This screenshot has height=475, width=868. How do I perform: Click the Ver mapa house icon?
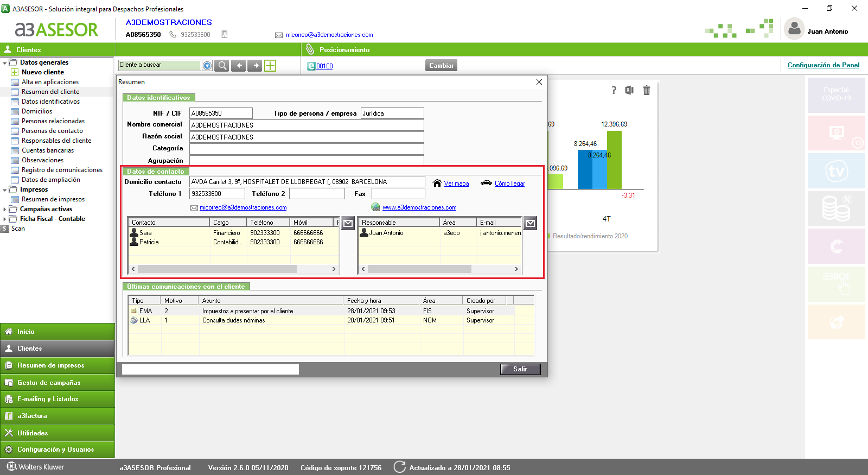(x=437, y=183)
